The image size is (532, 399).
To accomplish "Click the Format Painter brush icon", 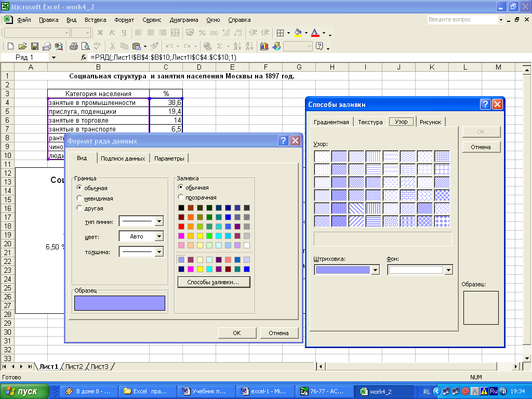I will (154, 46).
